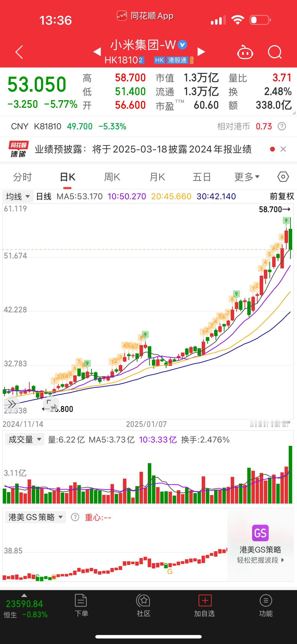297x644 pixels.
Task: Open the robot assistant icon
Action: 245,52
